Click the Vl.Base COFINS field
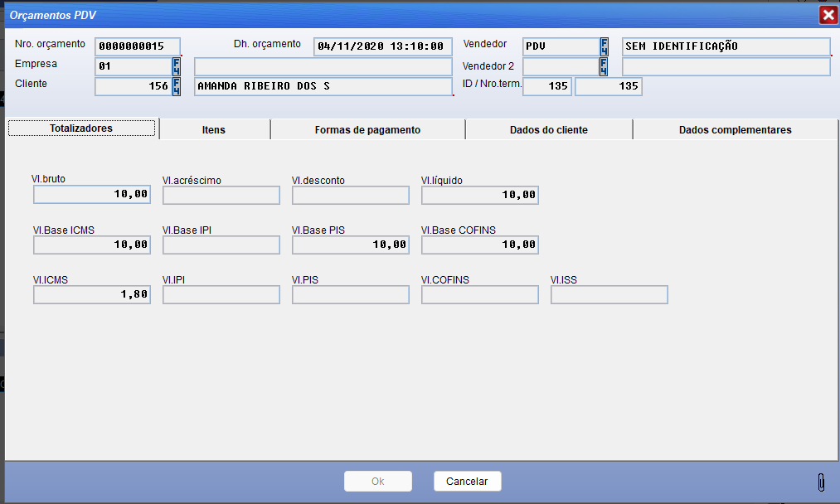Image resolution: width=840 pixels, height=504 pixels. coord(480,245)
